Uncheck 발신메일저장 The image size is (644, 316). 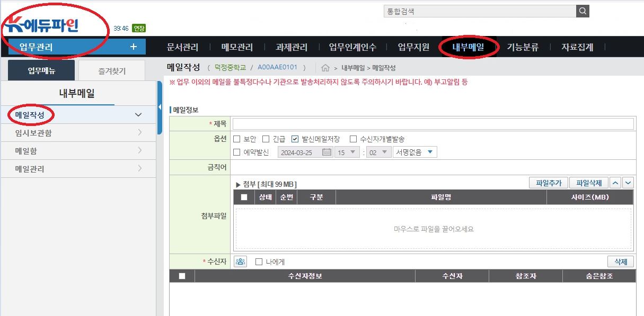click(x=296, y=139)
